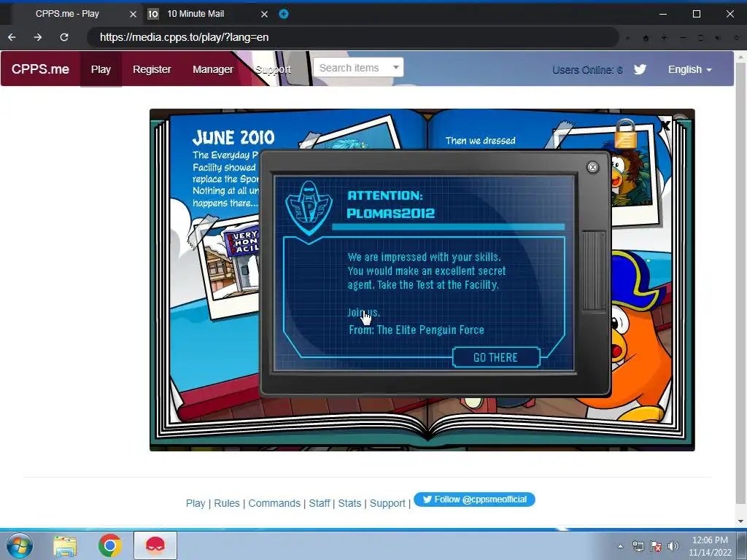Click the Users Online counter
Screen dimensions: 747x560
click(587, 70)
